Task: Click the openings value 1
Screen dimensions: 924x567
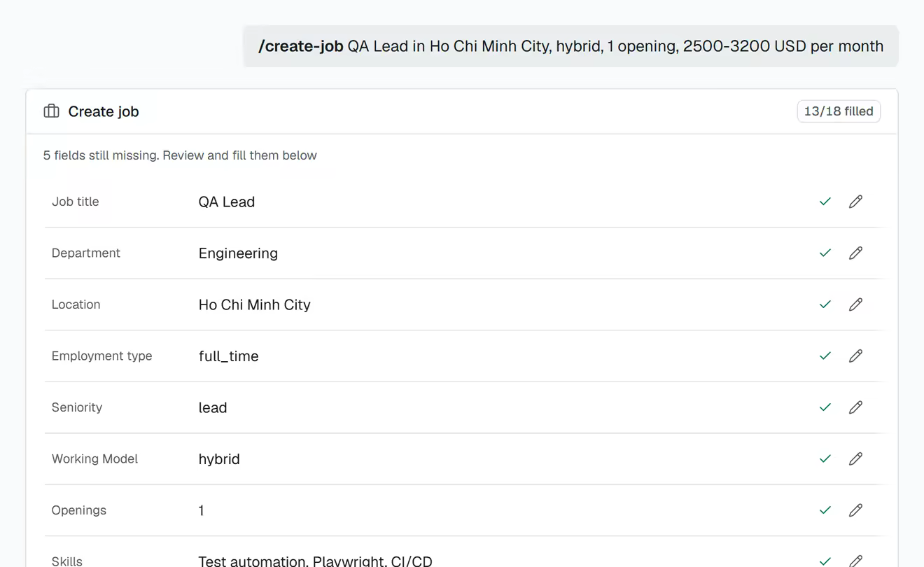Action: pos(202,510)
